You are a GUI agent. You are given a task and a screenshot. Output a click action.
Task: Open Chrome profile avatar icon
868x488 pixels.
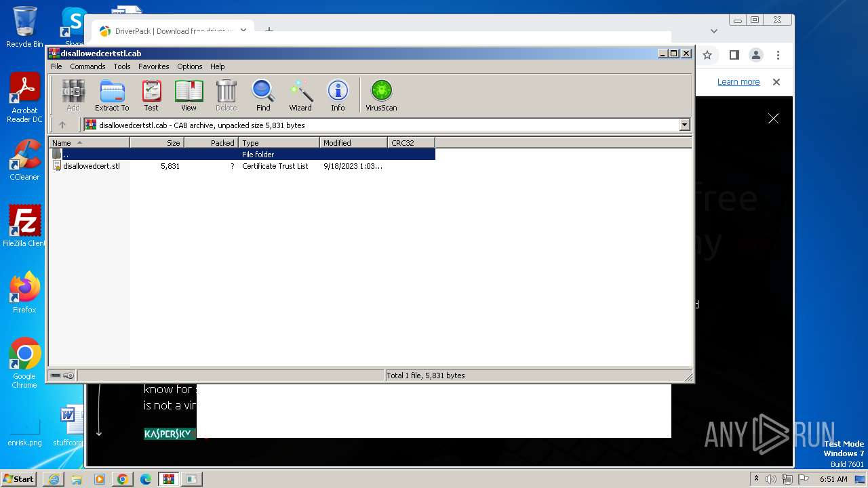pyautogui.click(x=756, y=55)
